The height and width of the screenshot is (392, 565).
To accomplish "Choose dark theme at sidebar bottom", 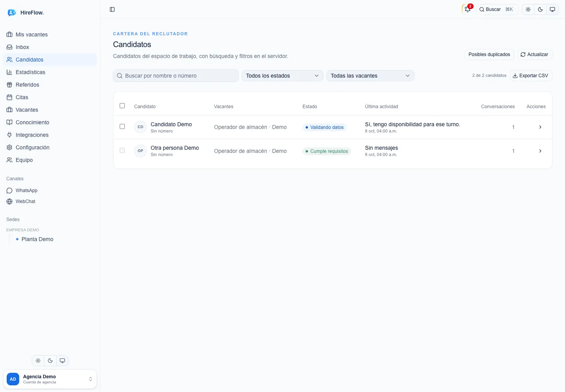I will pos(50,361).
